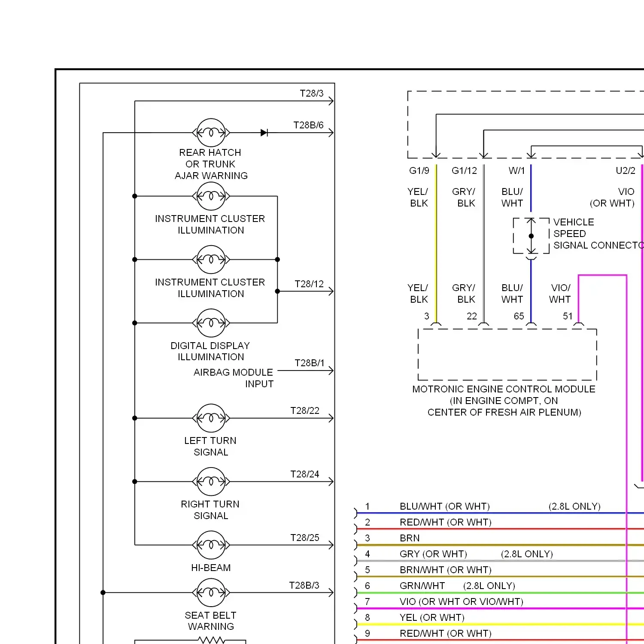Click row 9 RED/WHT (OR WHT) wire label
Viewport: 644px width, 644px height.
pyautogui.click(x=446, y=633)
